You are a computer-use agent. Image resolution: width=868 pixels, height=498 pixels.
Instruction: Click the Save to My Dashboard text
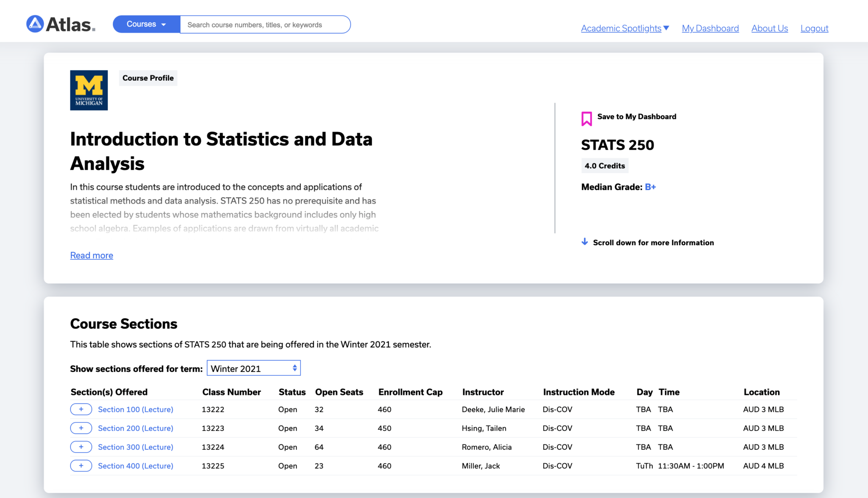[x=637, y=117]
